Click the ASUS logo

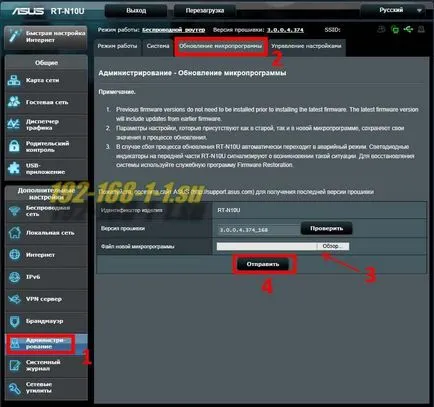(x=28, y=11)
